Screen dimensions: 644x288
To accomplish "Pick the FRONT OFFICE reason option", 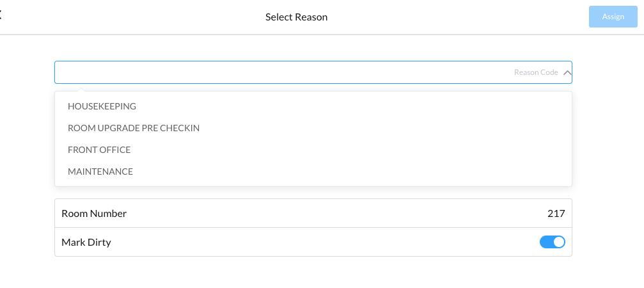I will pyautogui.click(x=99, y=150).
